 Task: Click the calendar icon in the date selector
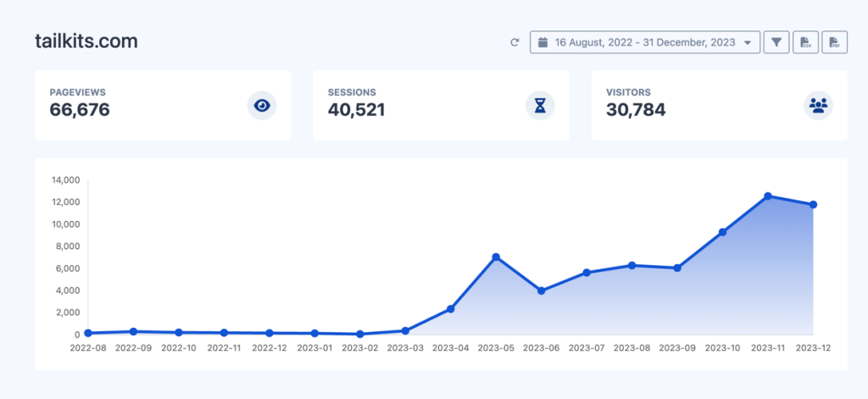pos(543,42)
